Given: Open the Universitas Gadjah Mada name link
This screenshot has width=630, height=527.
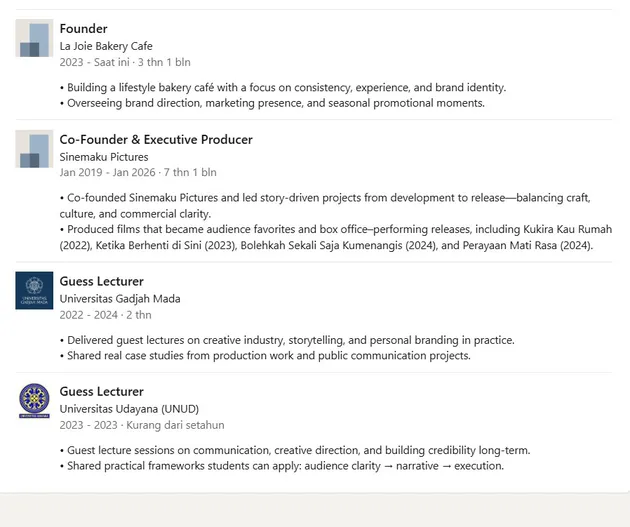Looking at the screenshot, I should [120, 299].
